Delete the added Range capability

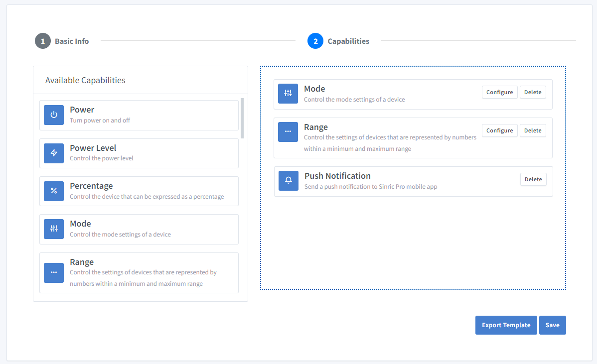tap(533, 130)
